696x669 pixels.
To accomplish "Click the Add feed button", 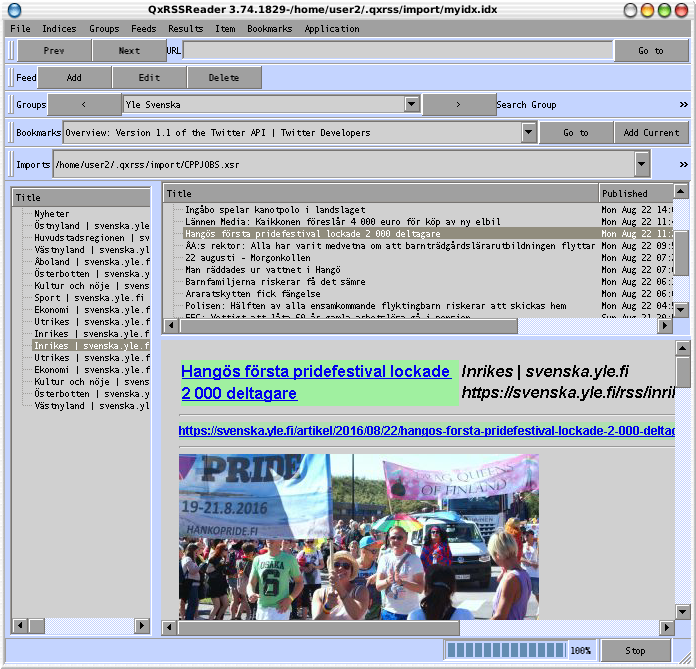I will (74, 78).
